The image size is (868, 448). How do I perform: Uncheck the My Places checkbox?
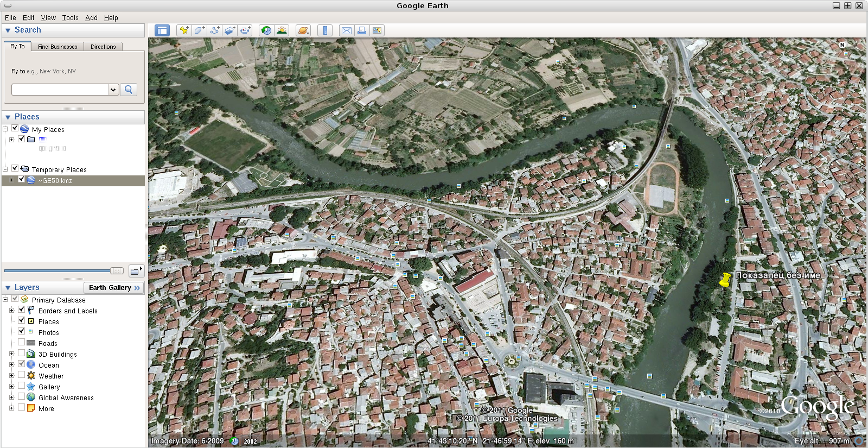15,129
